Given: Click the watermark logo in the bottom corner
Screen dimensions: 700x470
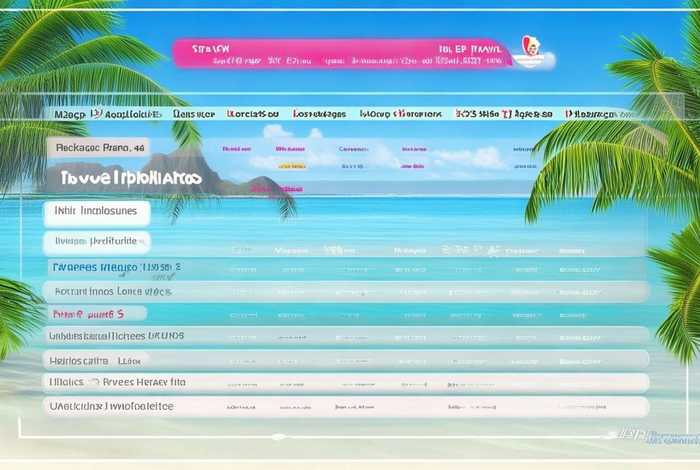Looking at the screenshot, I should [650, 436].
